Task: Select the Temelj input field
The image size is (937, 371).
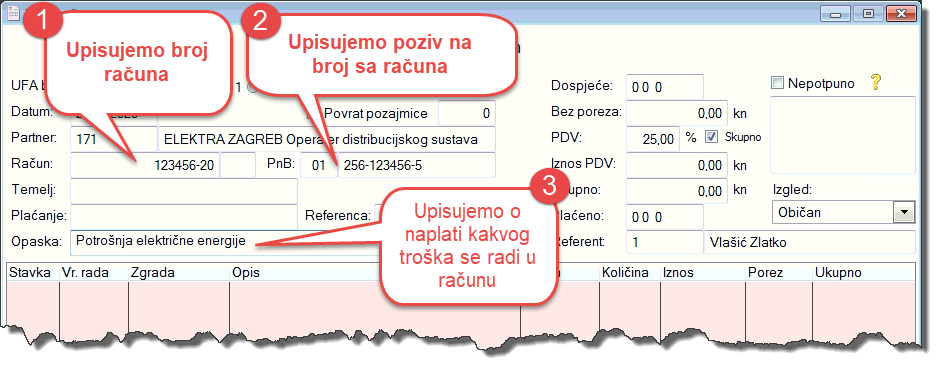Action: 183,191
